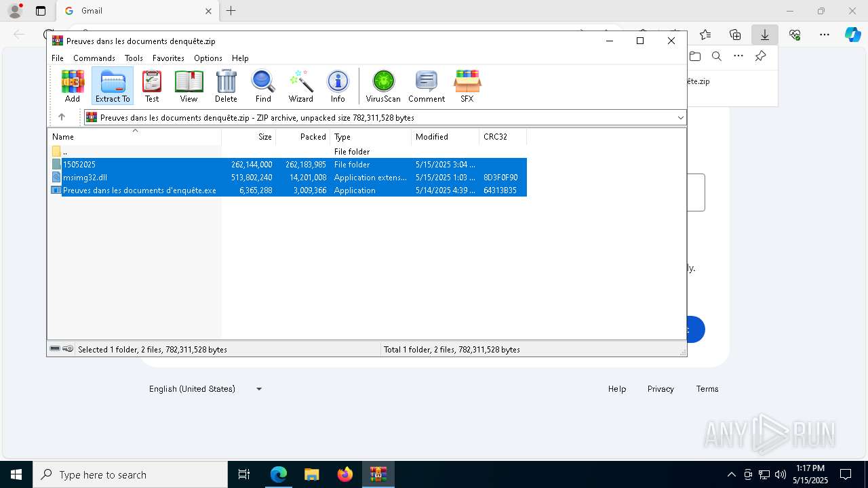Viewport: 868px width, 488px height.
Task: Open the Find magnifier tool
Action: (x=263, y=86)
